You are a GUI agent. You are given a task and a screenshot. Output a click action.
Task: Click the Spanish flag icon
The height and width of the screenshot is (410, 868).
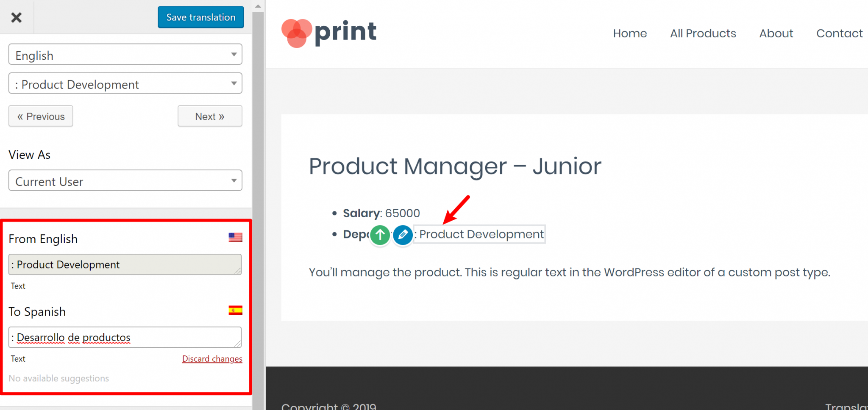click(236, 310)
